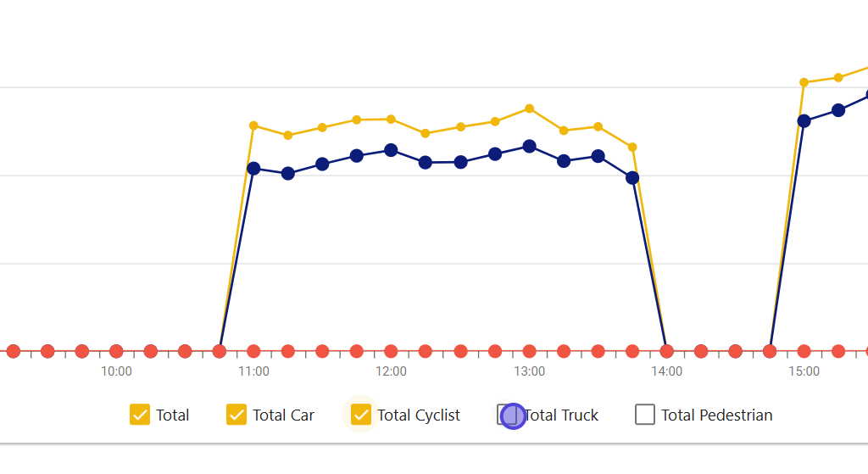Click the red baseline point at 12:00
Screen dimensions: 868x474
pyautogui.click(x=391, y=351)
